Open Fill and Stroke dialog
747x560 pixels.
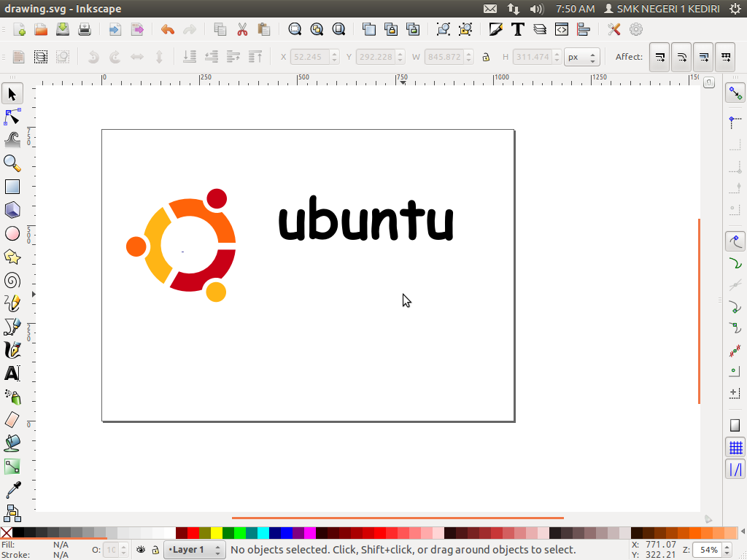495,29
